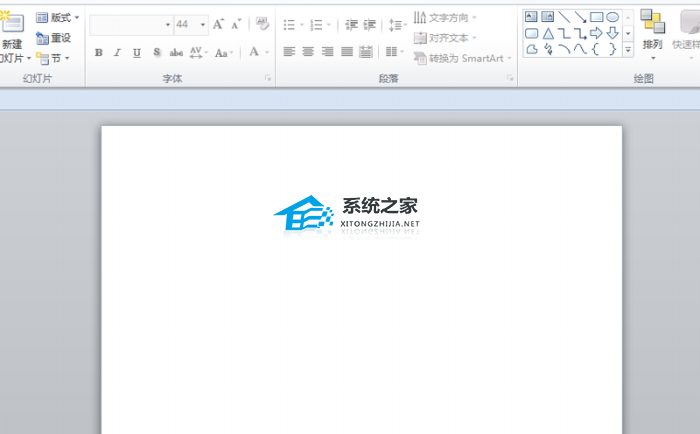The height and width of the screenshot is (434, 700).
Task: Click the Reset (重设) slide button
Action: coord(54,38)
